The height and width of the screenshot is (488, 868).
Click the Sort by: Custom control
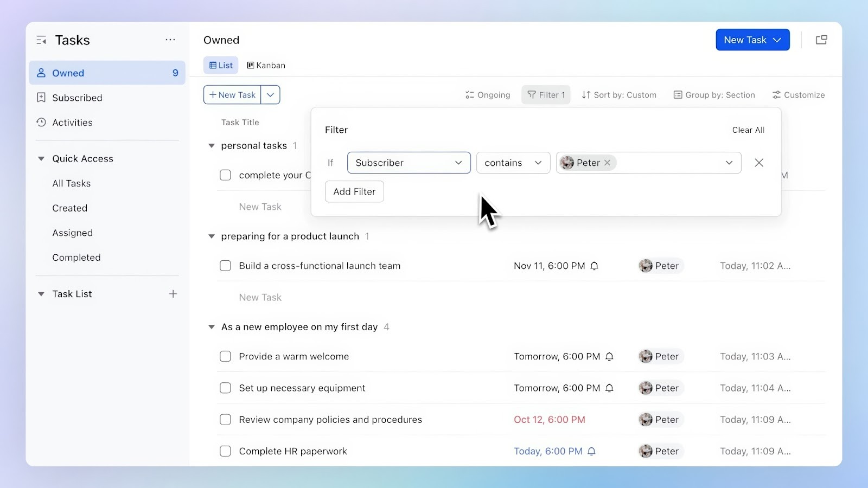[618, 94]
